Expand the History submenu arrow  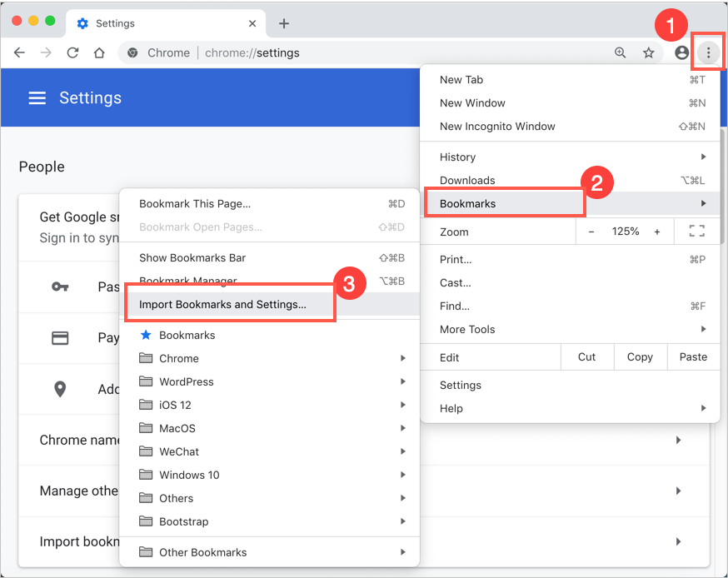[x=703, y=157]
